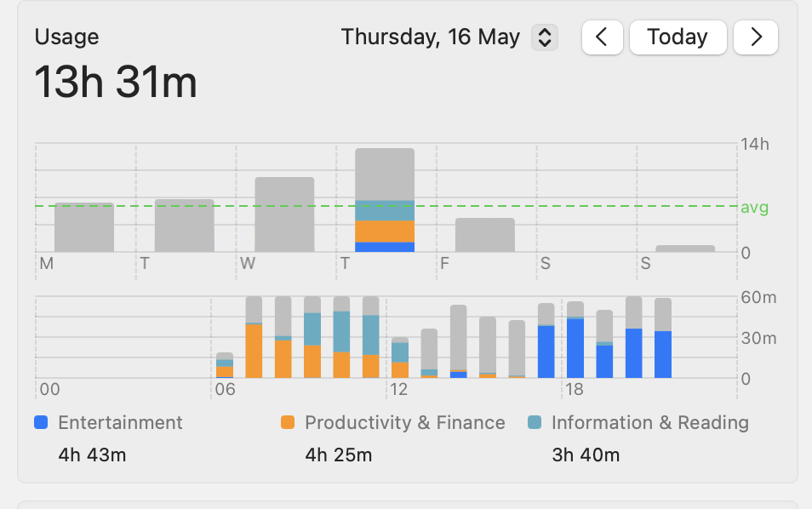Click the blue Entertainment color swatch
Screen dimensions: 812x509
coord(41,422)
